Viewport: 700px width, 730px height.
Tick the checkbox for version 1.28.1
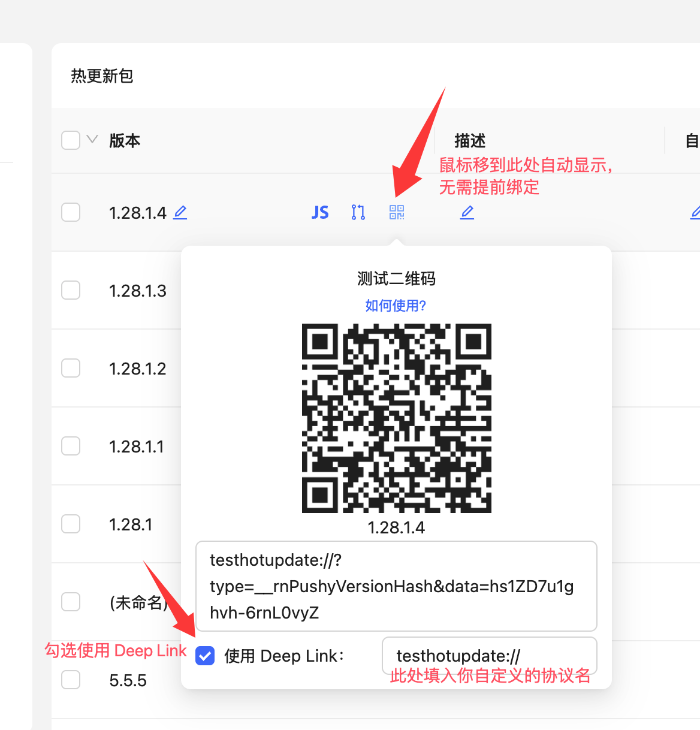[71, 524]
